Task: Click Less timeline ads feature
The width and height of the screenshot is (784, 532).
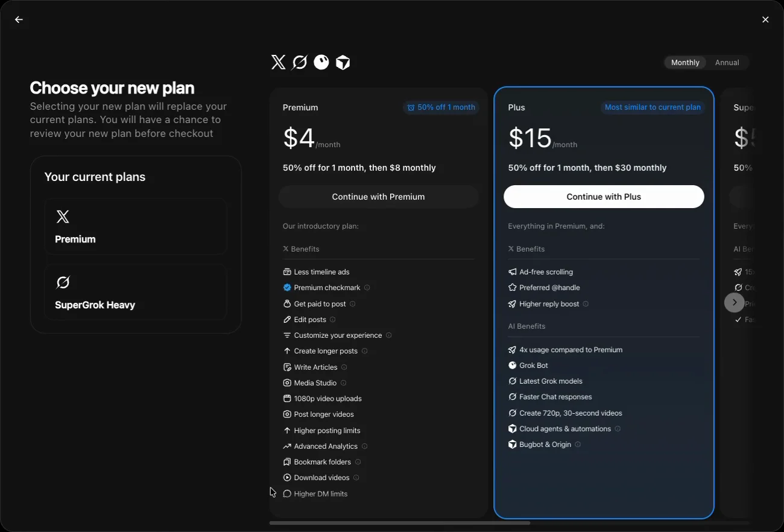Action: (x=316, y=272)
